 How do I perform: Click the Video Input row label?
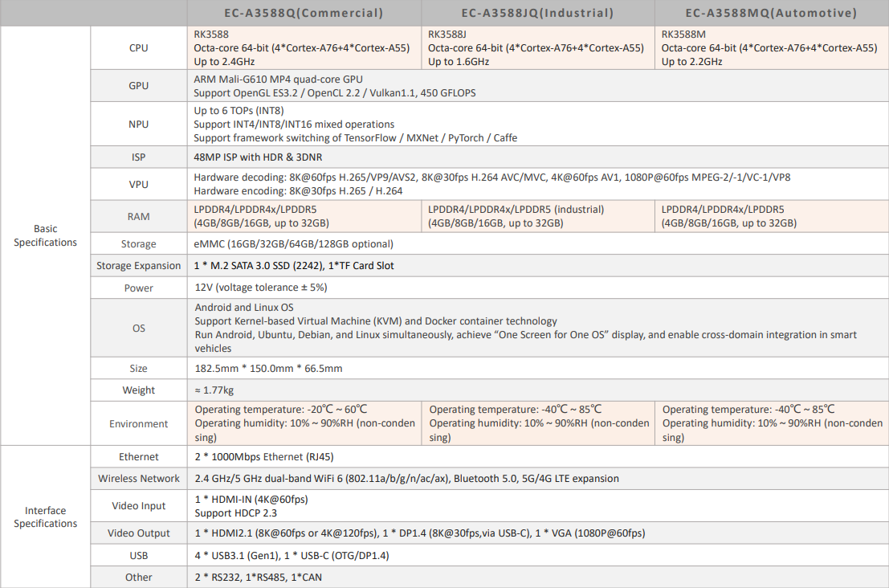click(x=138, y=506)
